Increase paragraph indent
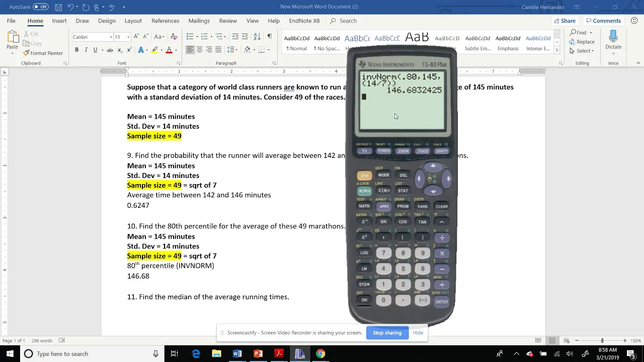 (x=245, y=37)
